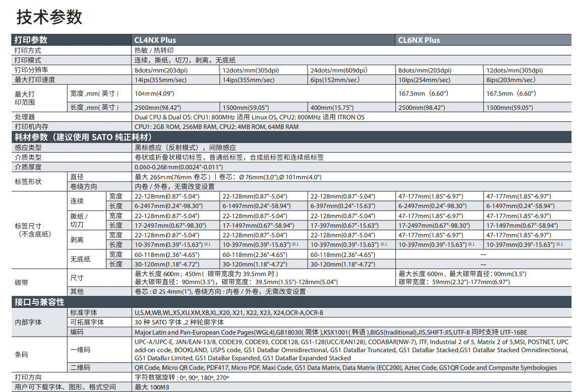This screenshot has height=392, width=576.
Task: Click the 卷芯 : Ø 25.4mm(1") ribbon text
Action: point(220,291)
